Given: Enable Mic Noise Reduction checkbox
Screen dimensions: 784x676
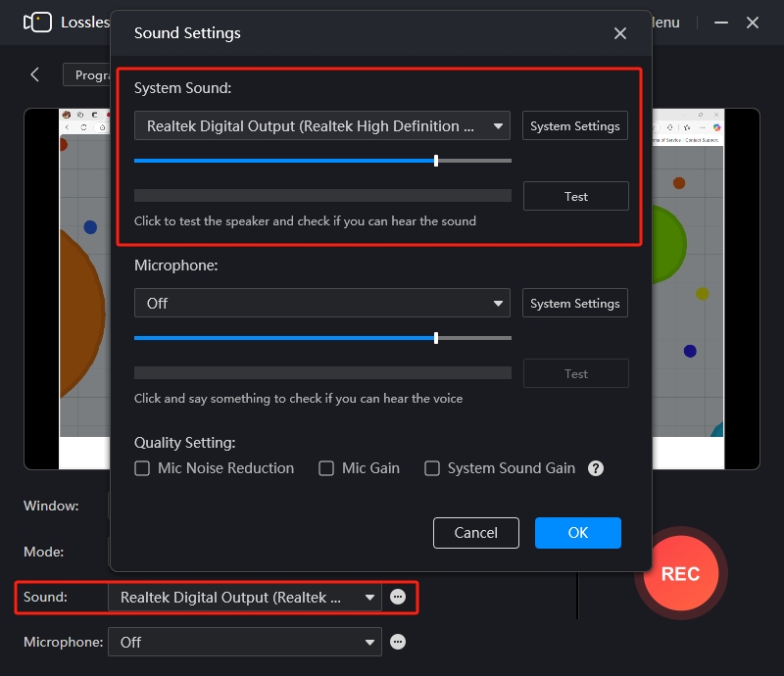Looking at the screenshot, I should click(x=142, y=468).
